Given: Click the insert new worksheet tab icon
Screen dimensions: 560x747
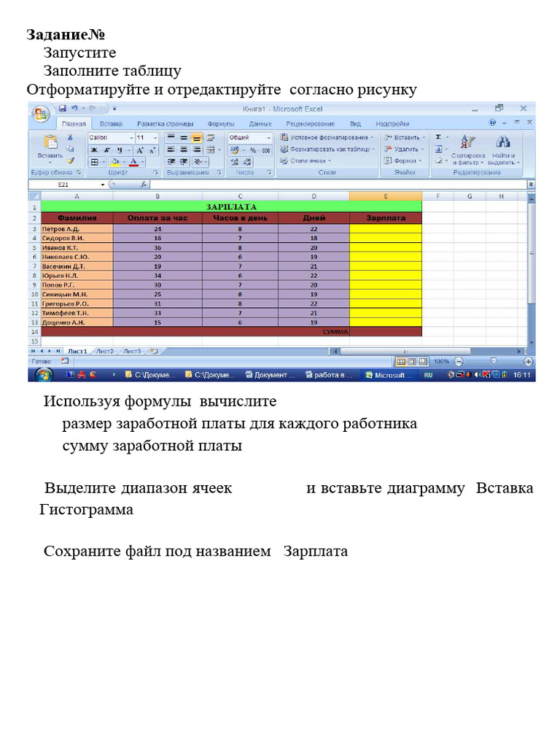Looking at the screenshot, I should click(x=155, y=352).
